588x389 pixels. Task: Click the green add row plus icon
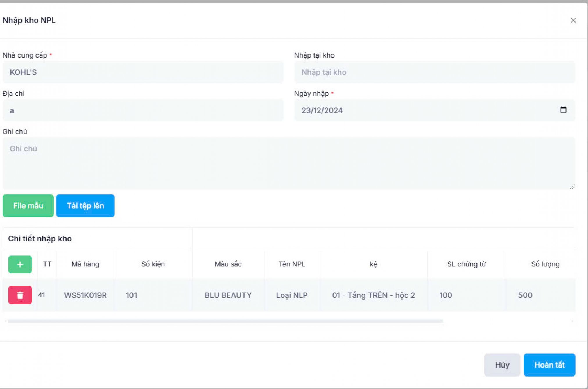[x=20, y=264]
